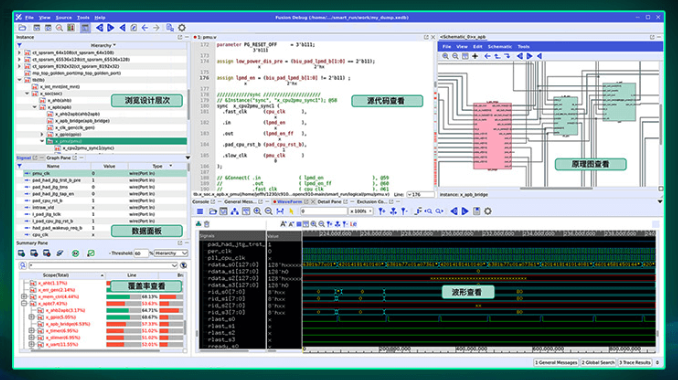Screen dimensions: 678x380
Task: Collapse x_apb in the coverage tree
Action: tap(24, 304)
